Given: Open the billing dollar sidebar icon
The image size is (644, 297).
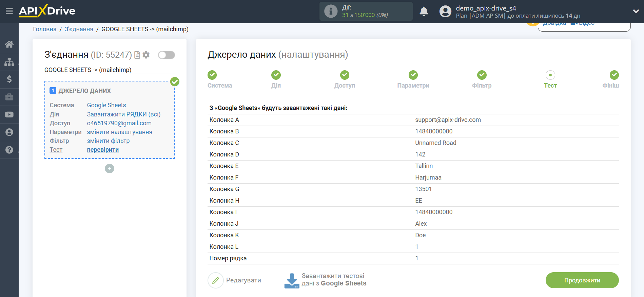Looking at the screenshot, I should click(x=9, y=79).
